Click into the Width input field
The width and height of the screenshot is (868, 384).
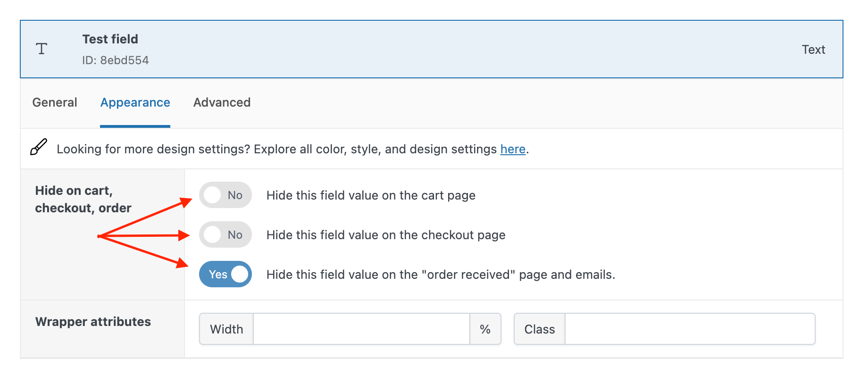click(361, 329)
